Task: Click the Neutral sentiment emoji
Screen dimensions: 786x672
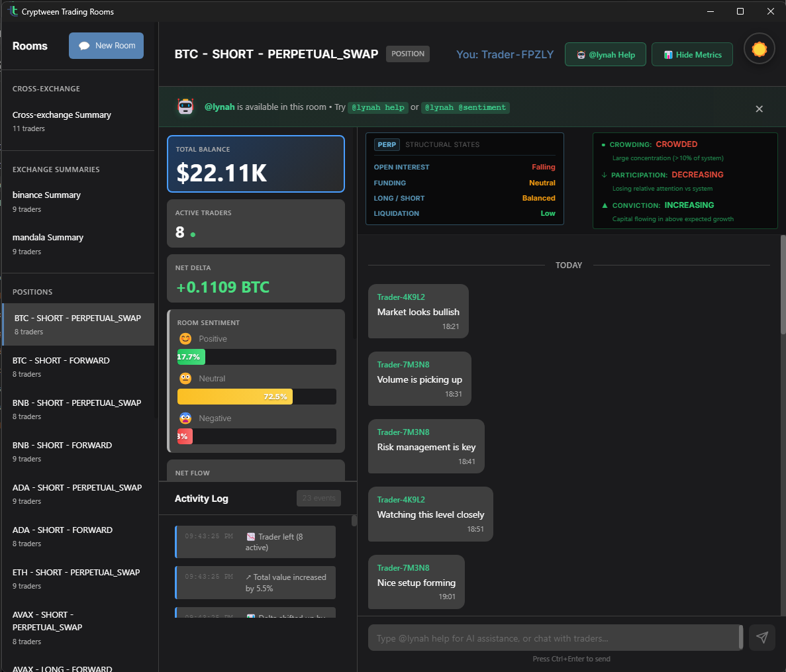Action: click(x=185, y=378)
